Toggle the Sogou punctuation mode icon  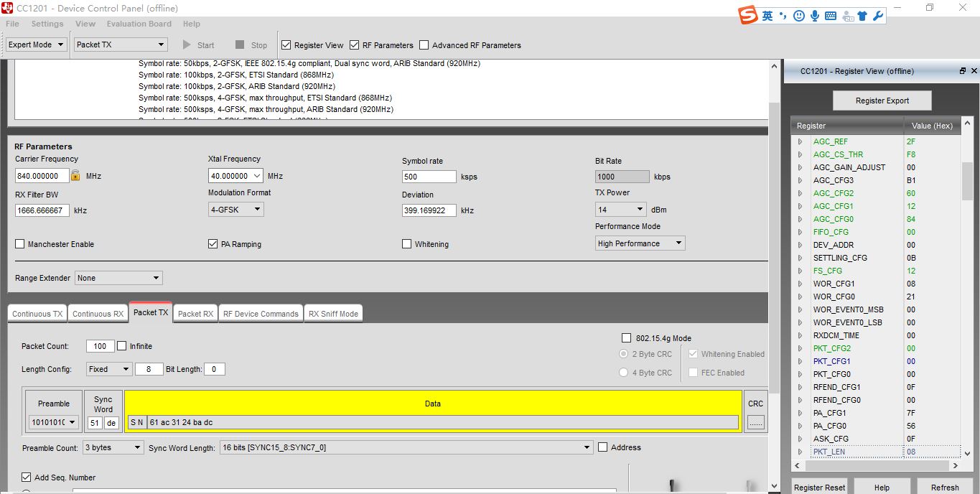click(783, 15)
